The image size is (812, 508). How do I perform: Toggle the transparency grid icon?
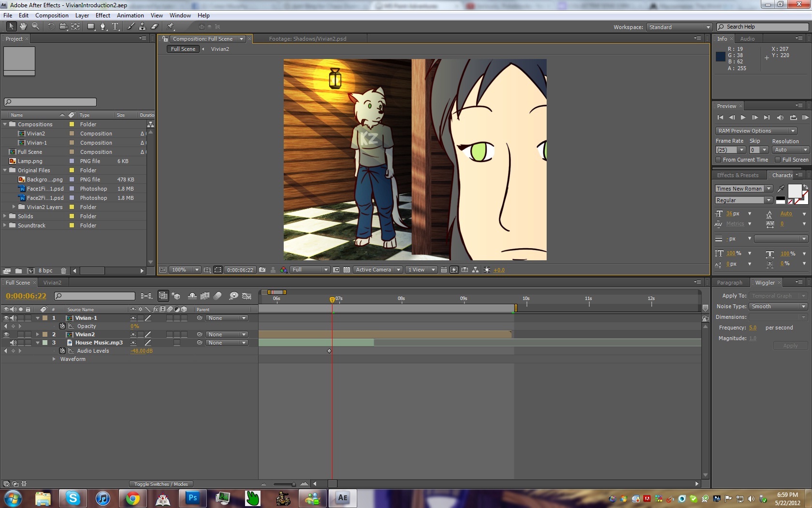coord(347,270)
